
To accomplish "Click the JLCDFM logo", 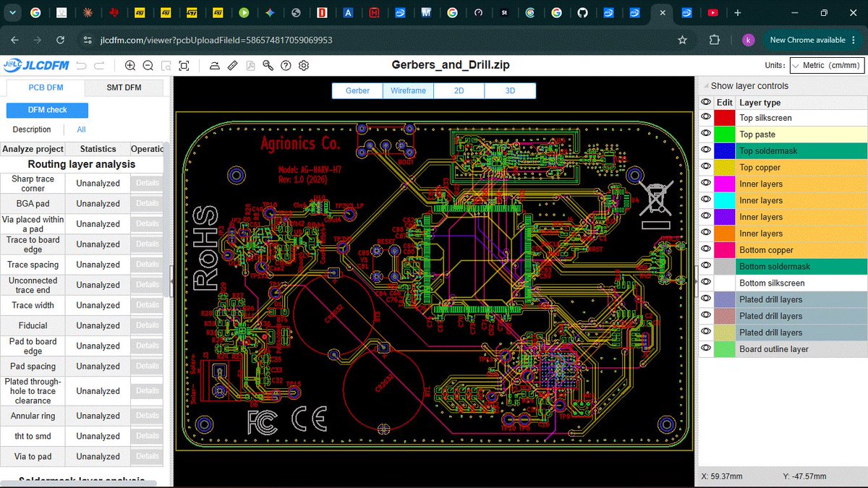I will 35,66.
